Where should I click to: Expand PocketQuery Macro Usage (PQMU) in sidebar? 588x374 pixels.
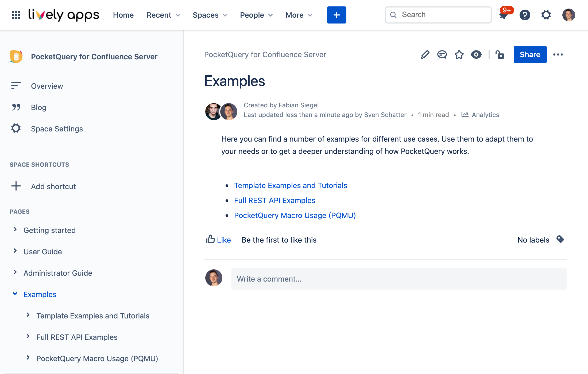tap(28, 358)
